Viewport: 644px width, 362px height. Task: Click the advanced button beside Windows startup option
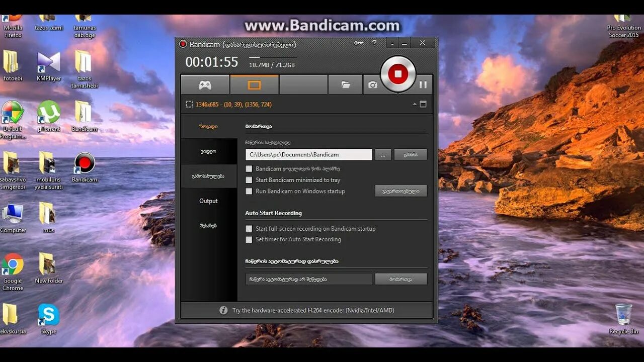click(401, 191)
